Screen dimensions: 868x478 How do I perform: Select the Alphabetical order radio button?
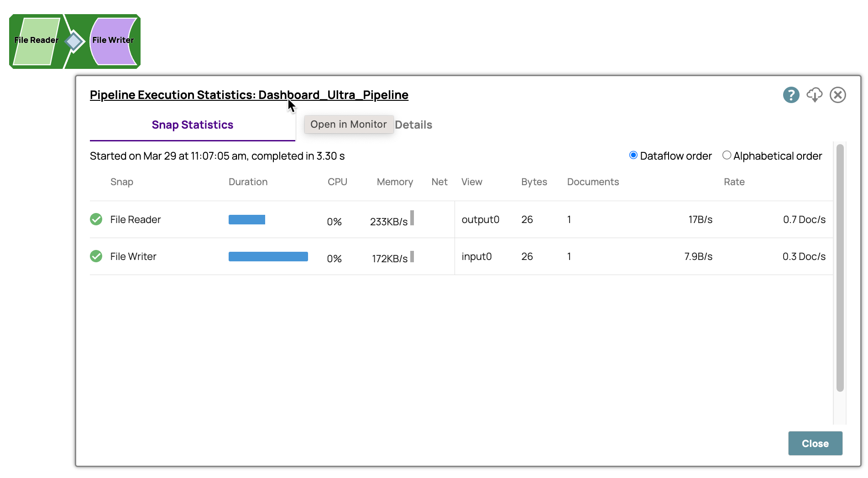(x=727, y=155)
